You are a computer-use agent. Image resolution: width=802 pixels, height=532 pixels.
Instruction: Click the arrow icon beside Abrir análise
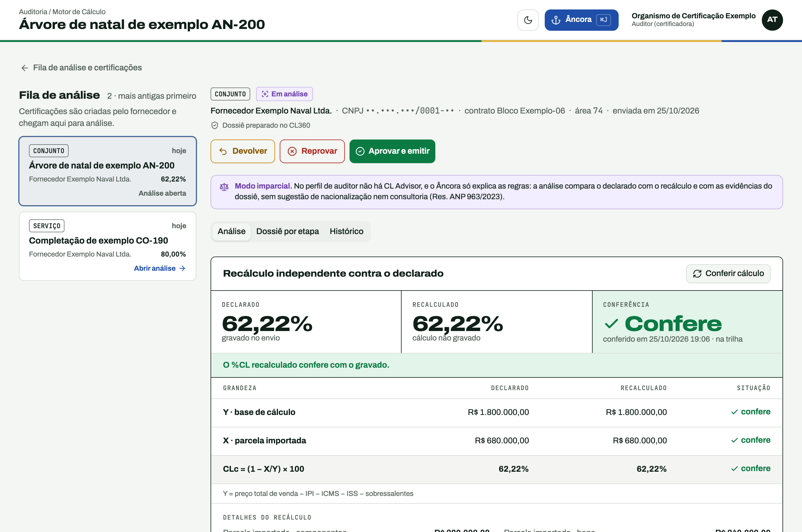182,268
